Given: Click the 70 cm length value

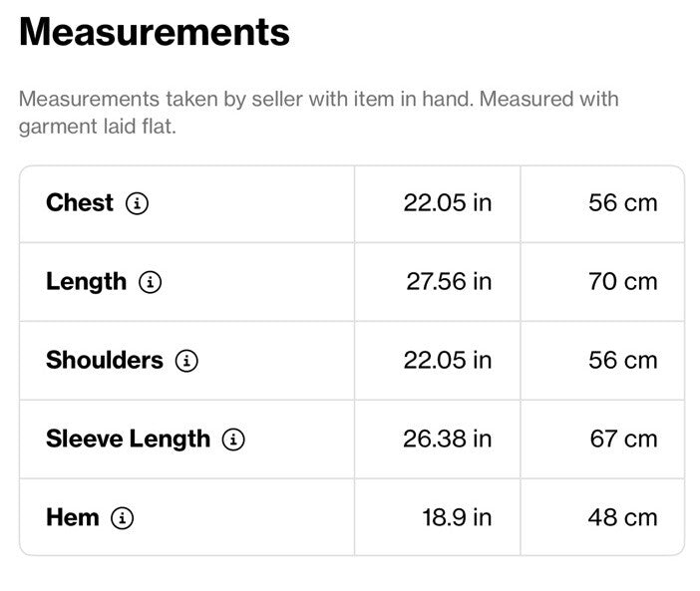Looking at the screenshot, I should tap(623, 282).
